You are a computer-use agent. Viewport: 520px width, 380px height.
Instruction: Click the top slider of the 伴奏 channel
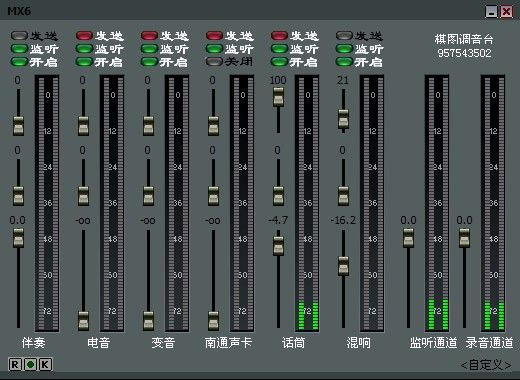18,126
